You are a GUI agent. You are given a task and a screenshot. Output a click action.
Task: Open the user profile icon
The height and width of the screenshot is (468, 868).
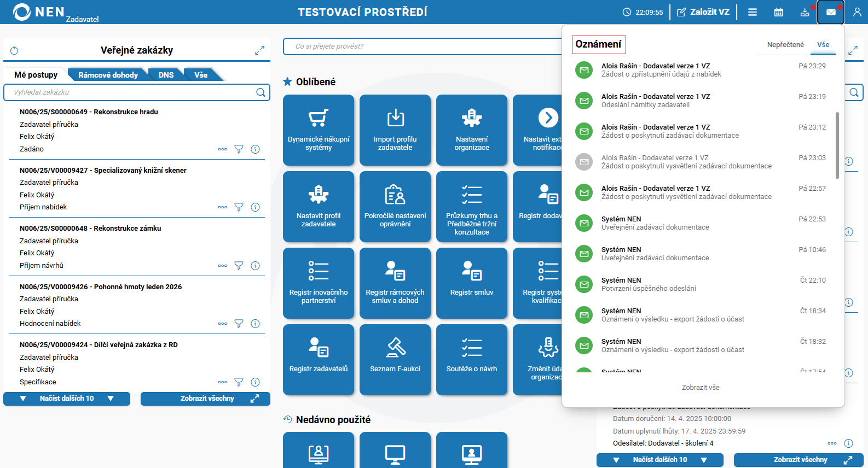click(x=857, y=12)
